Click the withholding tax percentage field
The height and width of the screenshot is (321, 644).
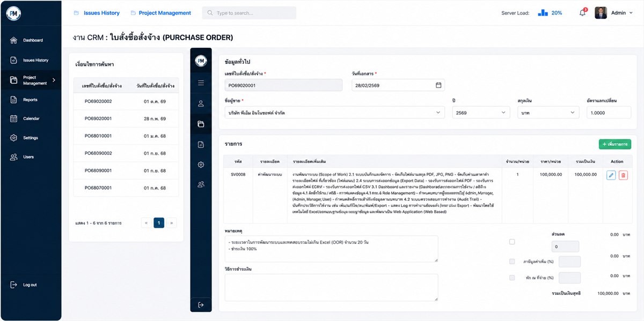point(569,278)
